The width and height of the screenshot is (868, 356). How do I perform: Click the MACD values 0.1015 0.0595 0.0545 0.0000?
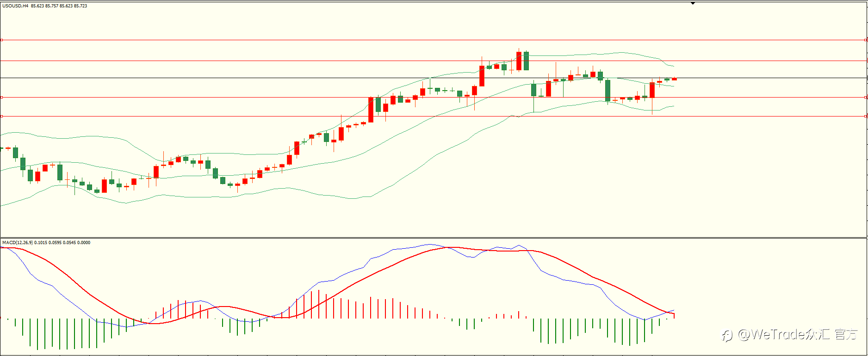[x=62, y=243]
